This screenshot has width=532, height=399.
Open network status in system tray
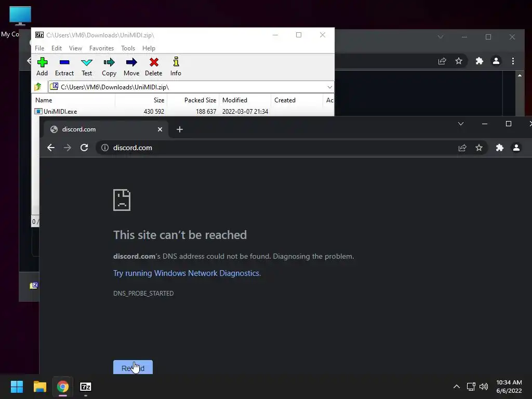[471, 387]
